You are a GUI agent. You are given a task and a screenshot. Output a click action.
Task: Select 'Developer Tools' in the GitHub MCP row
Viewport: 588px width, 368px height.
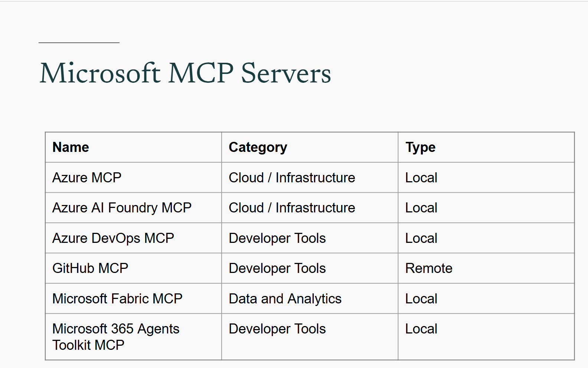click(277, 268)
